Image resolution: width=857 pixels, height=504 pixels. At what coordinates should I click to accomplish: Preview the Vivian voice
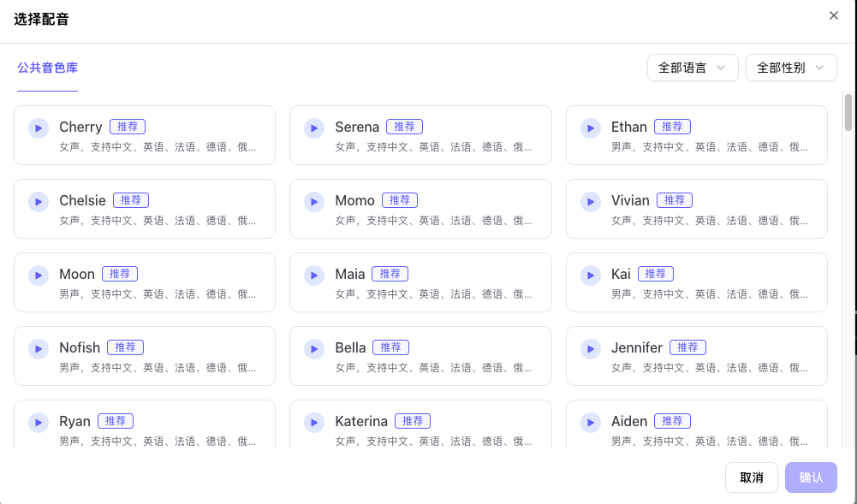(x=591, y=201)
